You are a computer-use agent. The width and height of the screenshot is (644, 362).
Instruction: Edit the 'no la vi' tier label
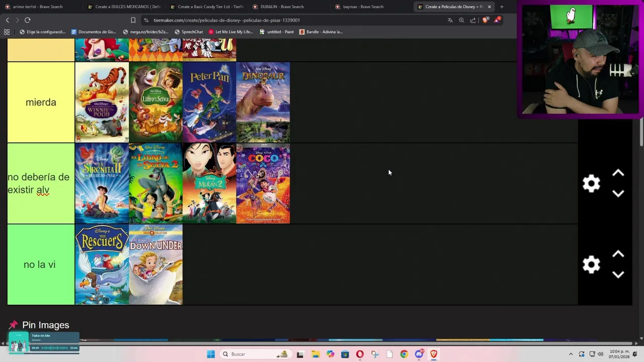41,264
